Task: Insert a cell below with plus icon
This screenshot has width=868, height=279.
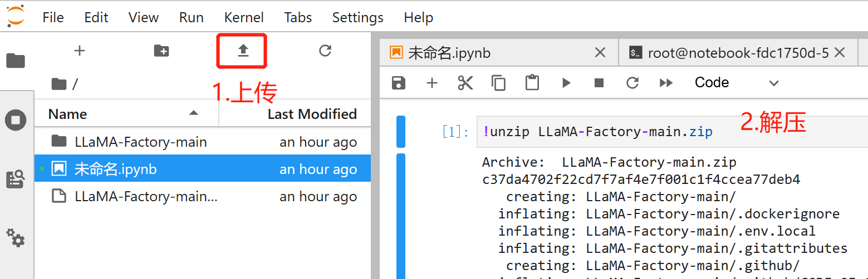Action: (x=432, y=83)
